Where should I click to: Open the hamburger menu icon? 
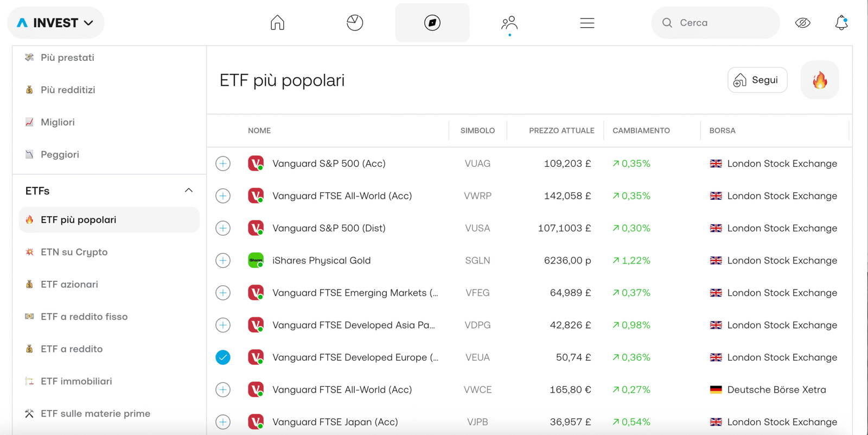pyautogui.click(x=587, y=23)
